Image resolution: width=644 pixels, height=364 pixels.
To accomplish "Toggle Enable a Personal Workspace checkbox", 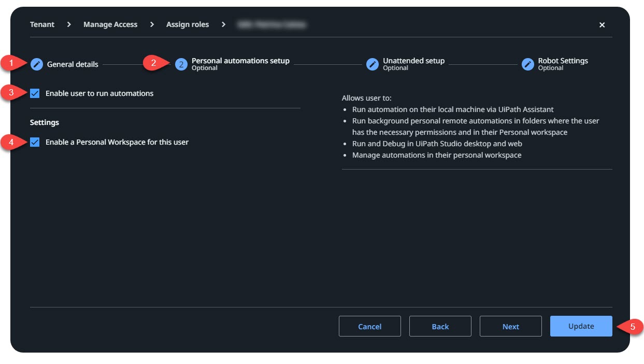I will 35,142.
